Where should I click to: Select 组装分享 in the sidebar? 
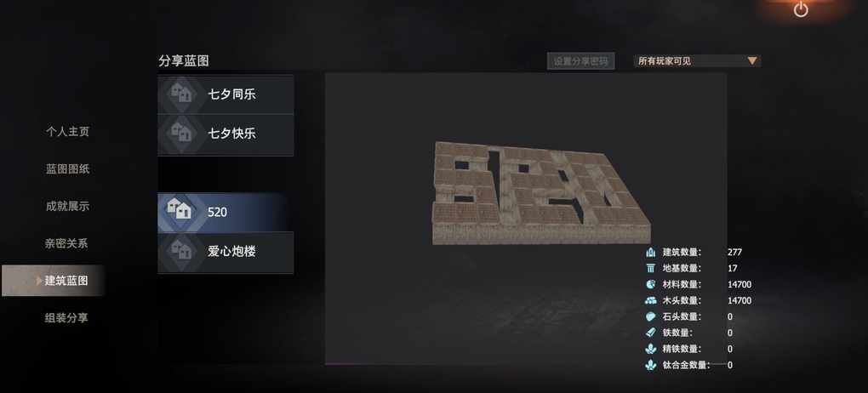click(67, 318)
